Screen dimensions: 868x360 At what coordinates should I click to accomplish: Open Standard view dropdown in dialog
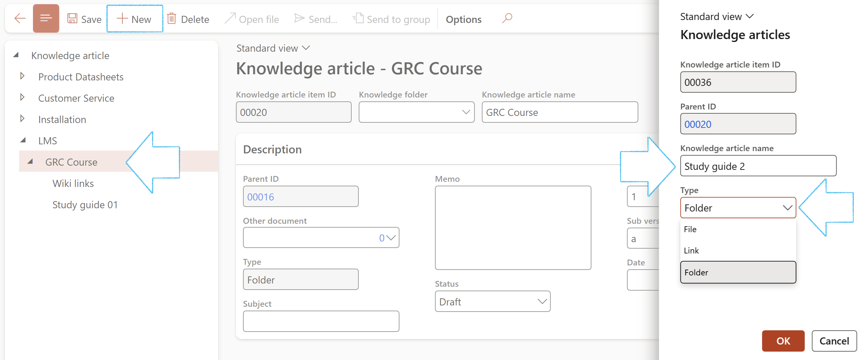717,16
